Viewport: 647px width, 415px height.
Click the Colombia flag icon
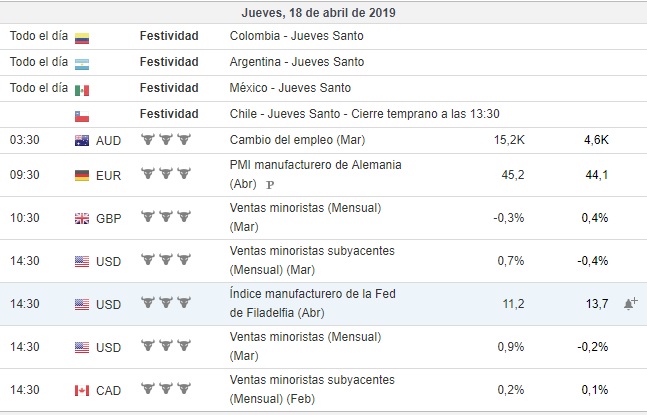click(82, 37)
